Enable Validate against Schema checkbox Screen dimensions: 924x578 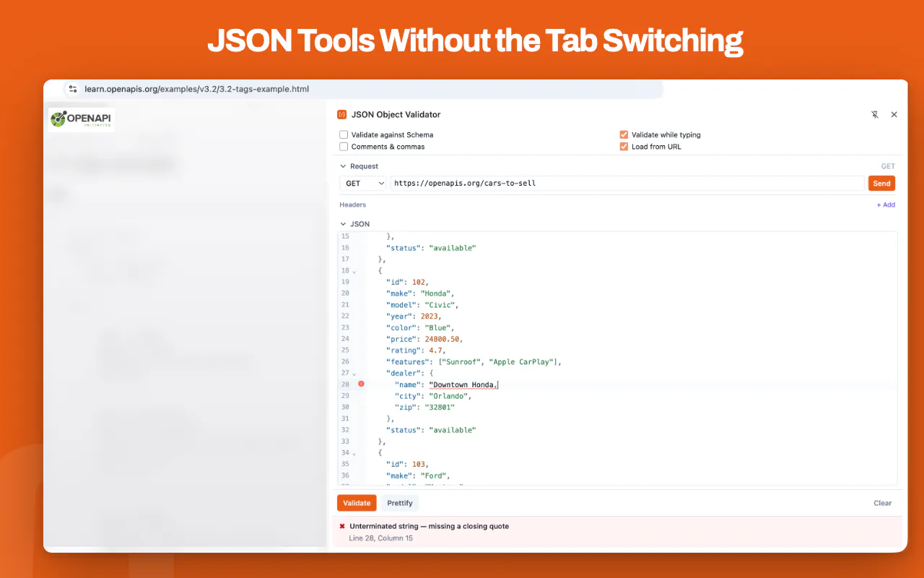click(344, 134)
